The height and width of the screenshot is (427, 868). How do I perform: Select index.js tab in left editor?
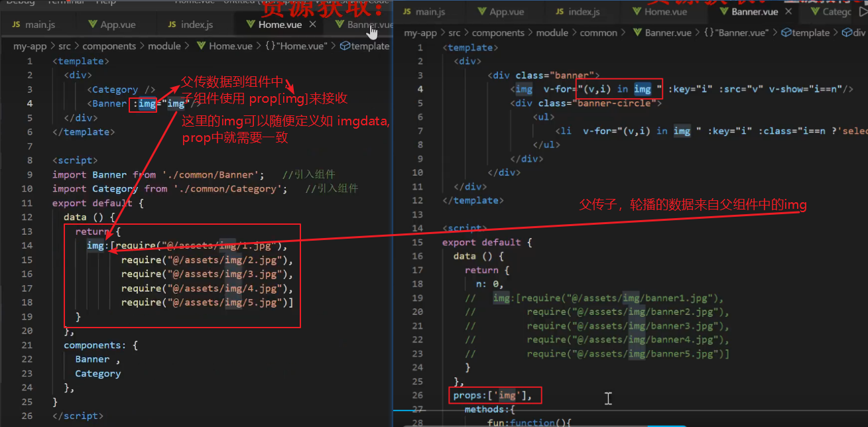(x=190, y=25)
